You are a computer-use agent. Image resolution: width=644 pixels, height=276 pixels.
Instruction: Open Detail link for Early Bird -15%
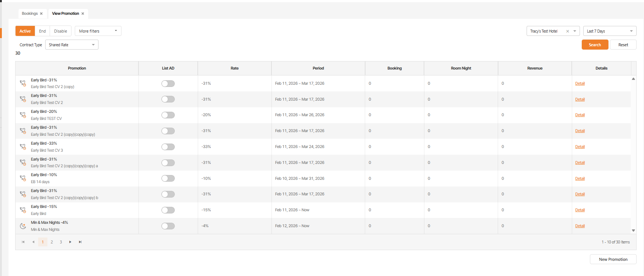580,210
